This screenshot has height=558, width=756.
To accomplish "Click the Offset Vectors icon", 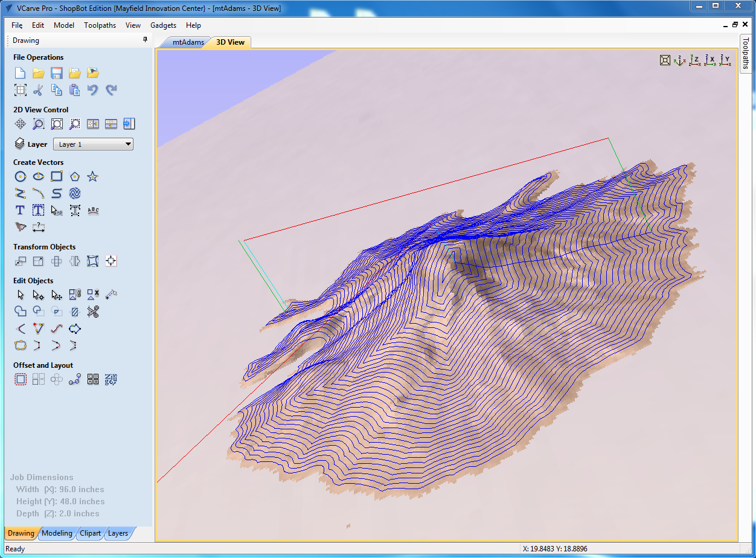I will click(20, 379).
